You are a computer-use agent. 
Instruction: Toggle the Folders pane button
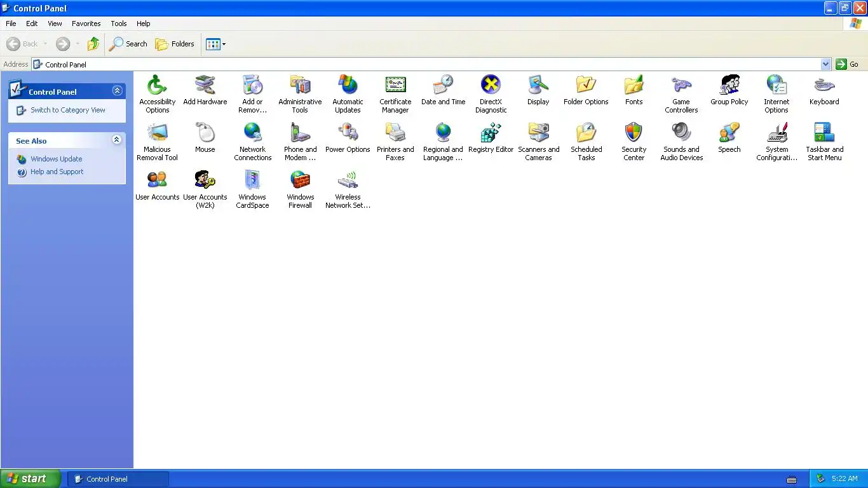point(175,44)
